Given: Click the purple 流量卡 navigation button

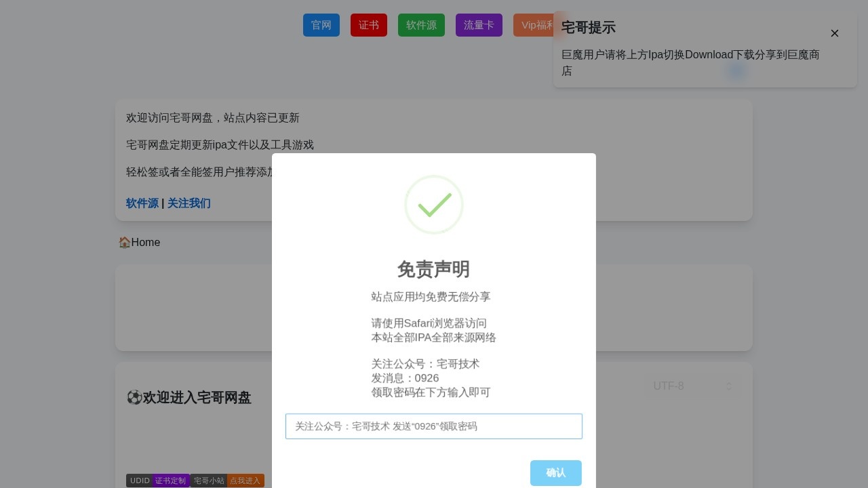Looking at the screenshot, I should point(479,25).
